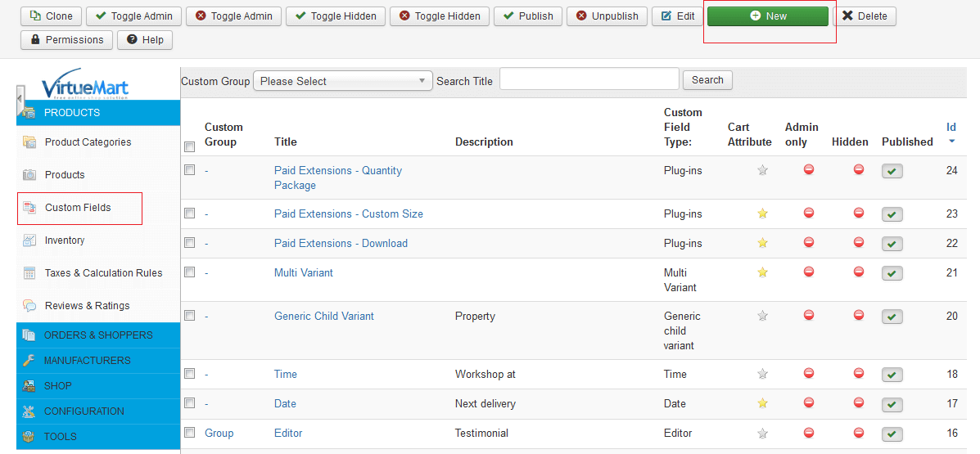Click Toggle Admin button with green checkmark
Image resolution: width=980 pixels, height=454 pixels.
point(133,16)
